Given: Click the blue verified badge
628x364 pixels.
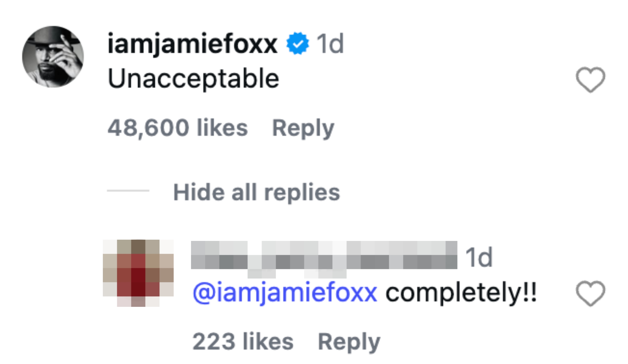Looking at the screenshot, I should 298,43.
